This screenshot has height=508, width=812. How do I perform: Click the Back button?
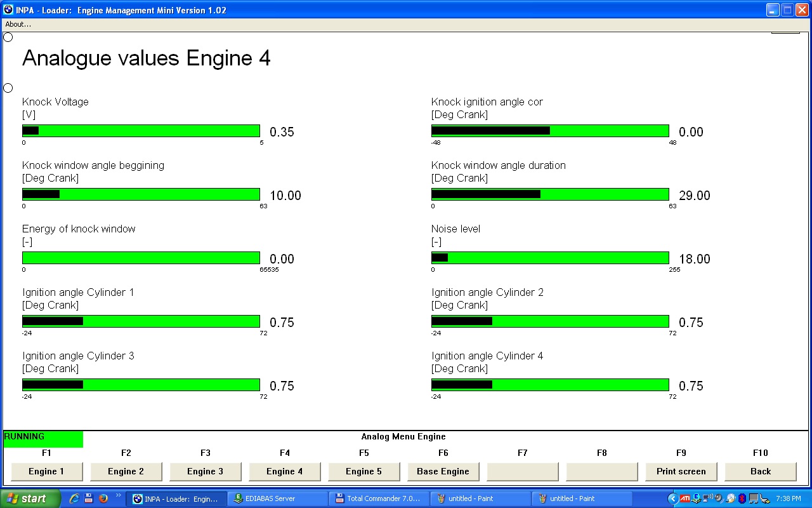pos(760,471)
